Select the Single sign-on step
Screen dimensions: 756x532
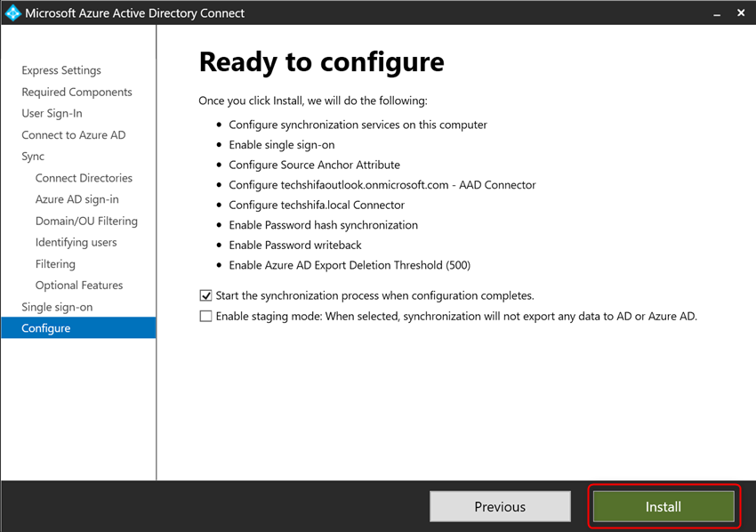point(58,306)
